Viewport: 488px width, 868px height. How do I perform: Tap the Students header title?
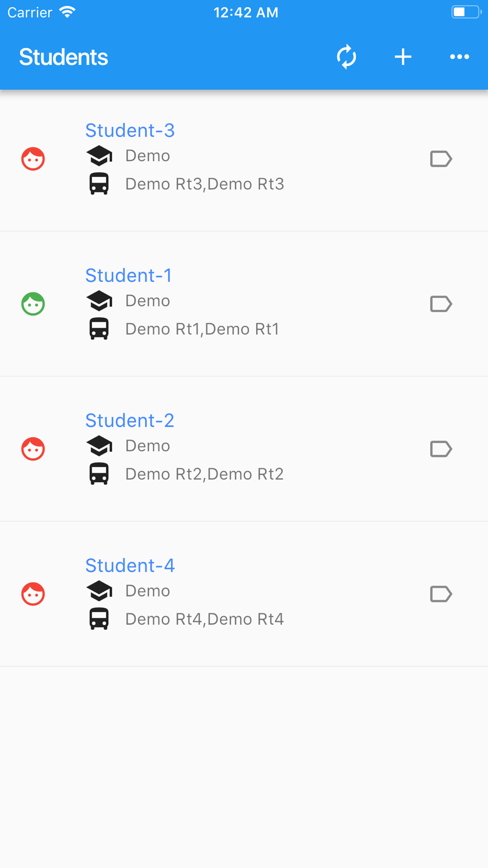coord(63,57)
